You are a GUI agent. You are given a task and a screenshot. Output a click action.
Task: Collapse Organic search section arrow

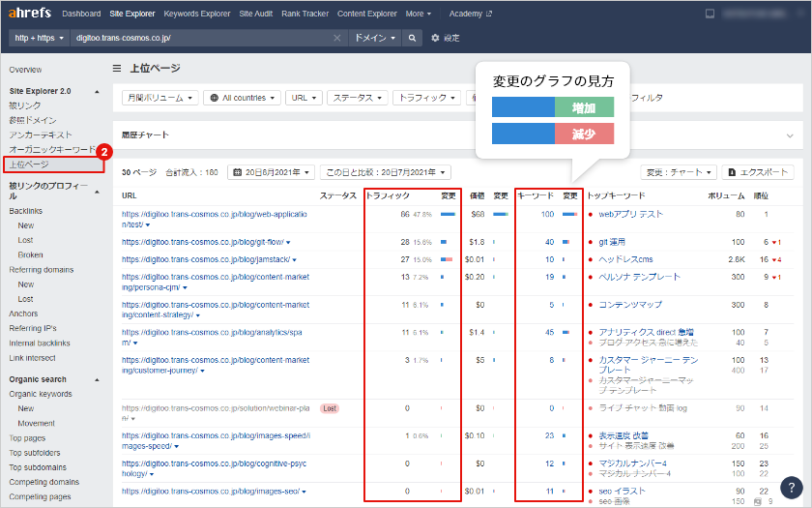[x=97, y=380]
